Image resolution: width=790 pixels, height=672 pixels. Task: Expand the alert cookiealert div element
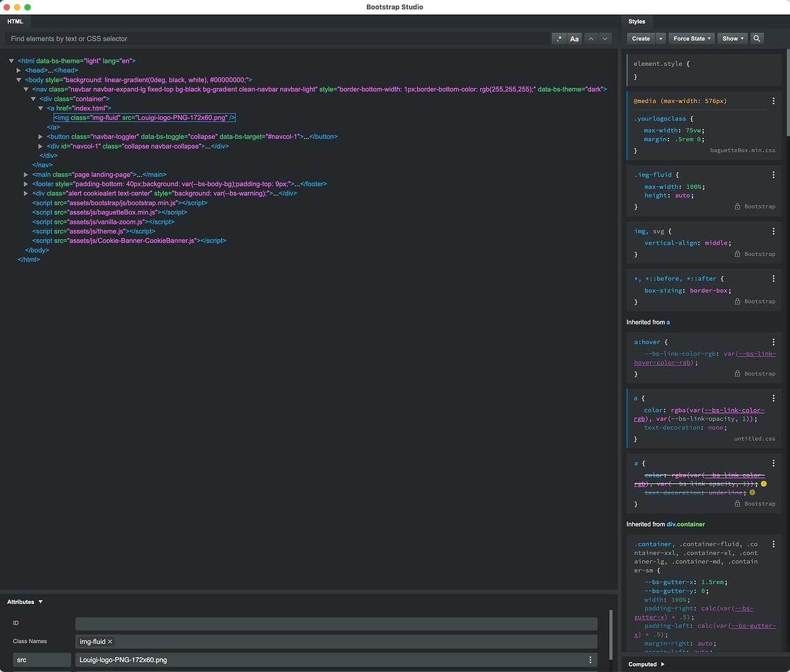[x=26, y=194]
